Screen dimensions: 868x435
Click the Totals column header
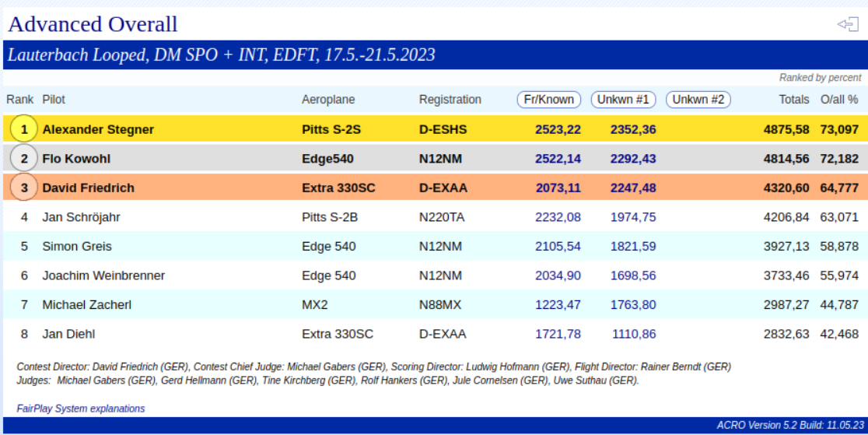click(x=794, y=100)
